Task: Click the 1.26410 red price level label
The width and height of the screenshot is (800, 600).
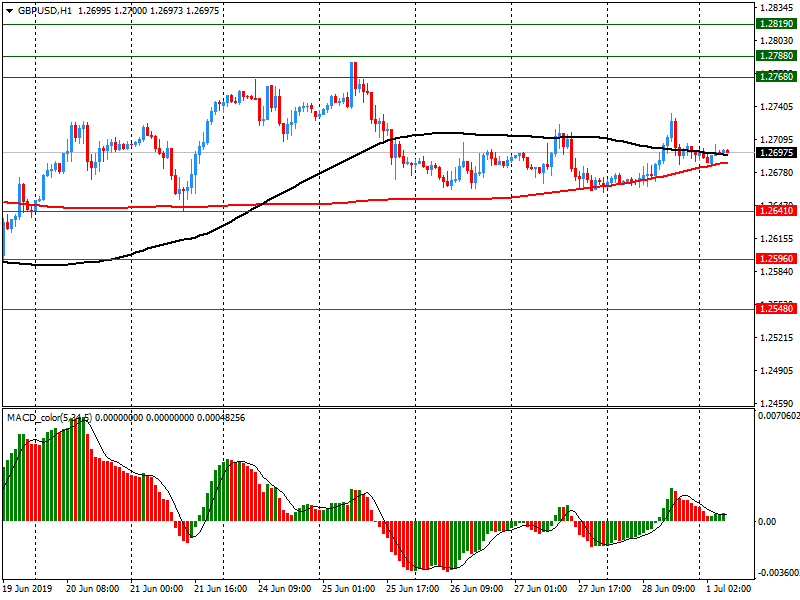Action: click(776, 210)
